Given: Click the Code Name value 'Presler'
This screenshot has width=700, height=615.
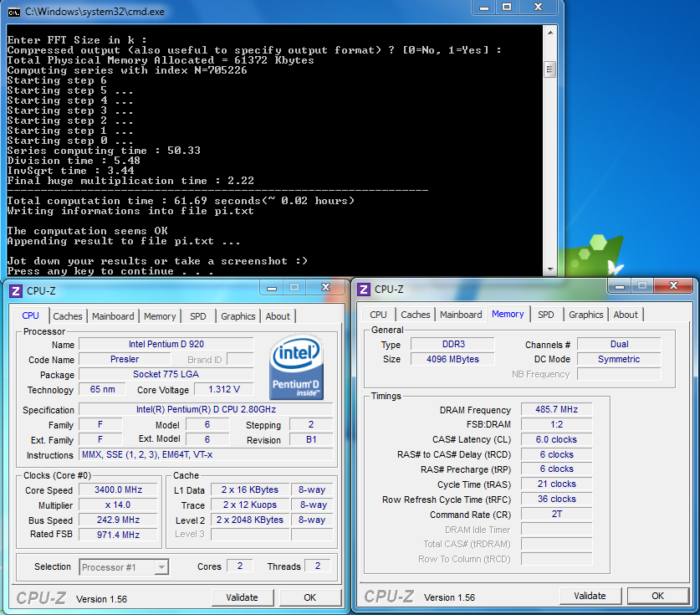Looking at the screenshot, I should coord(125,359).
